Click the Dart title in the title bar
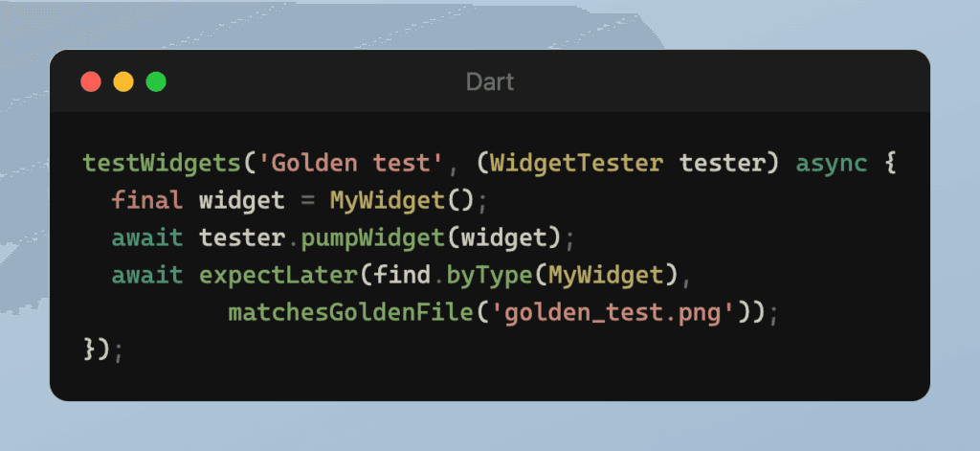This screenshot has width=980, height=451. [490, 82]
